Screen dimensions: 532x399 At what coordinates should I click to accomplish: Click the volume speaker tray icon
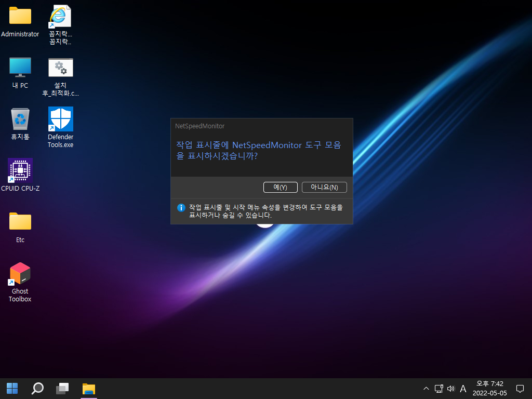pos(450,389)
